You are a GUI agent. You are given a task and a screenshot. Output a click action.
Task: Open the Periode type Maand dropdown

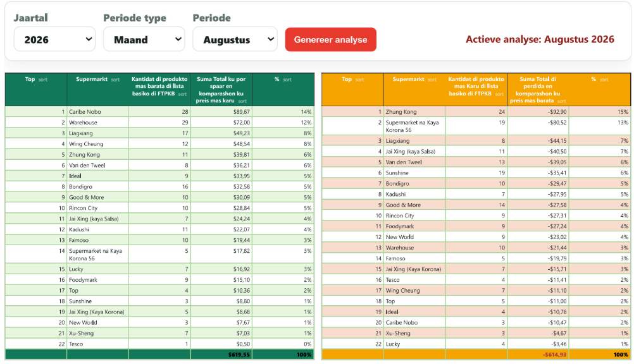144,39
